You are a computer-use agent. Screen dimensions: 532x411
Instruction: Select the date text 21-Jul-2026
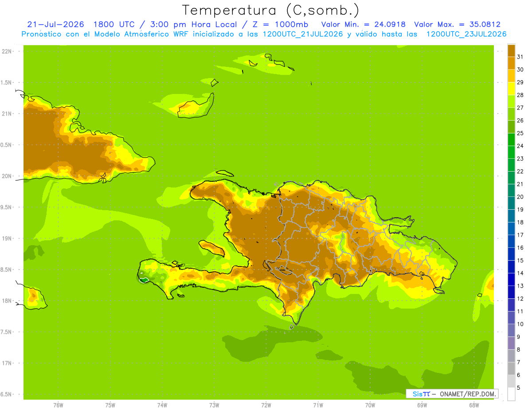55,24
